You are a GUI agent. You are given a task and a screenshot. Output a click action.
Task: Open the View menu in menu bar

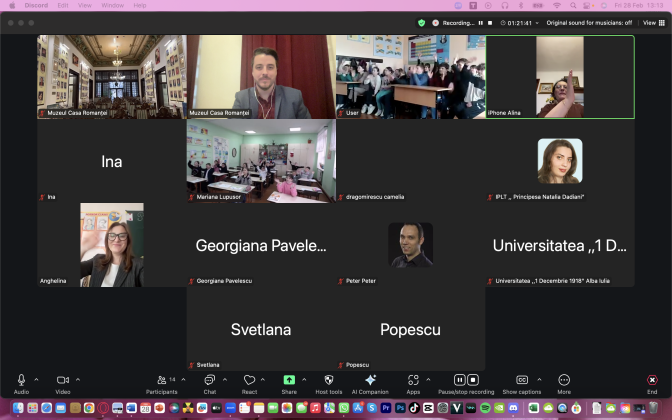tap(87, 5)
